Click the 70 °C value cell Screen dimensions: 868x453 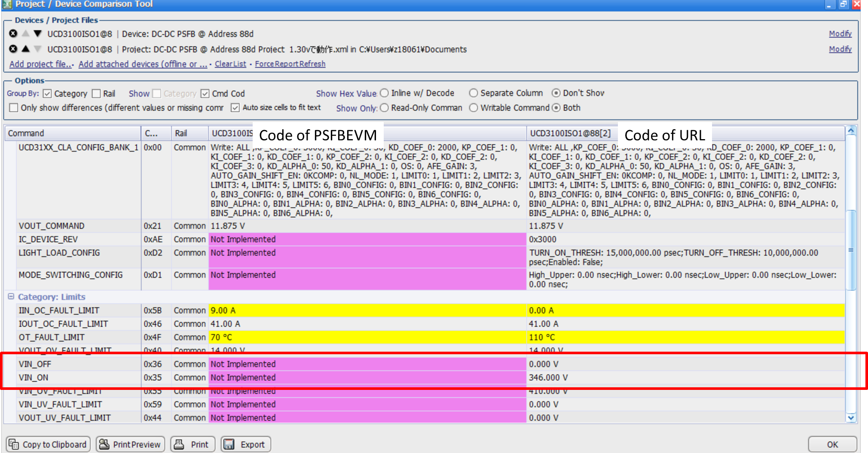pos(367,337)
